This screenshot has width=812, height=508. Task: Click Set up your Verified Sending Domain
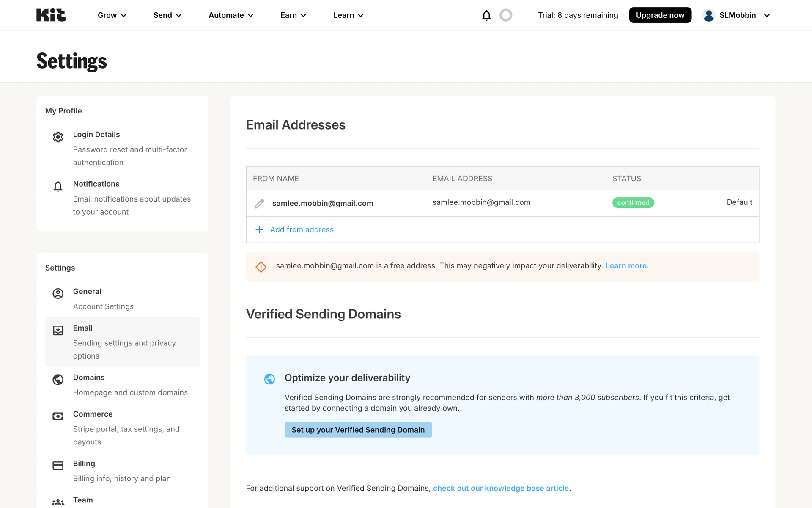358,430
